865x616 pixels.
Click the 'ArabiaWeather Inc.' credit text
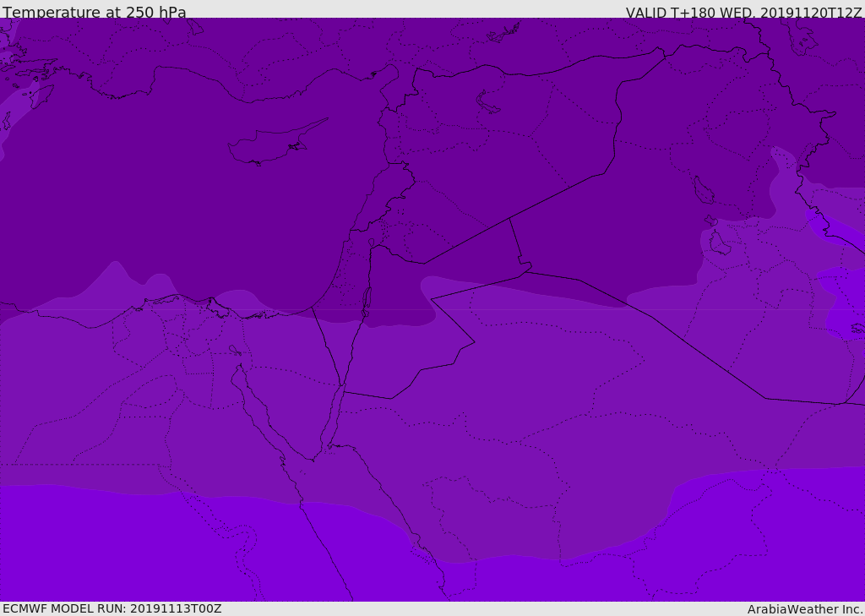pos(805,609)
